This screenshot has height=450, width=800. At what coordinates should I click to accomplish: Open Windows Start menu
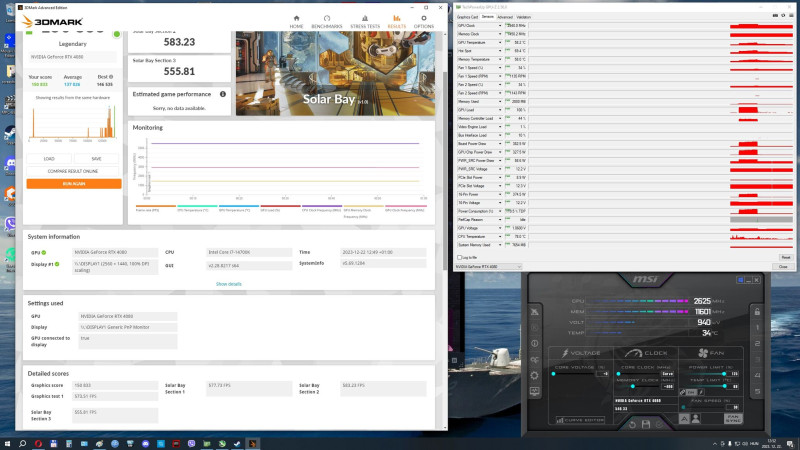(x=7, y=444)
